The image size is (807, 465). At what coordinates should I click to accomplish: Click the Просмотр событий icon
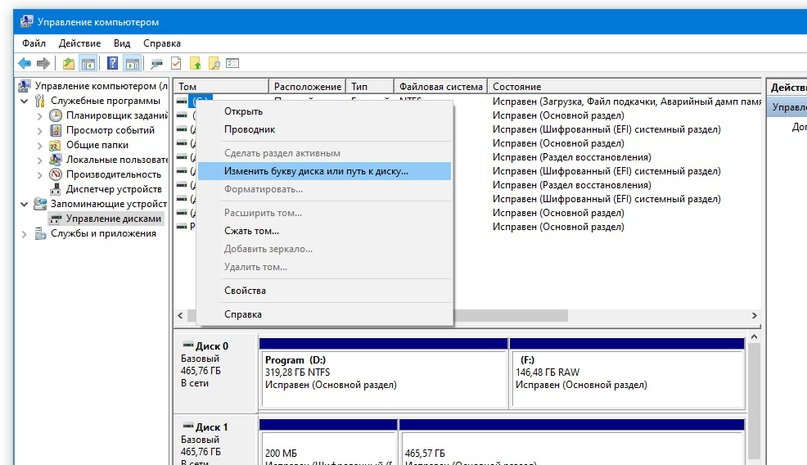56,130
